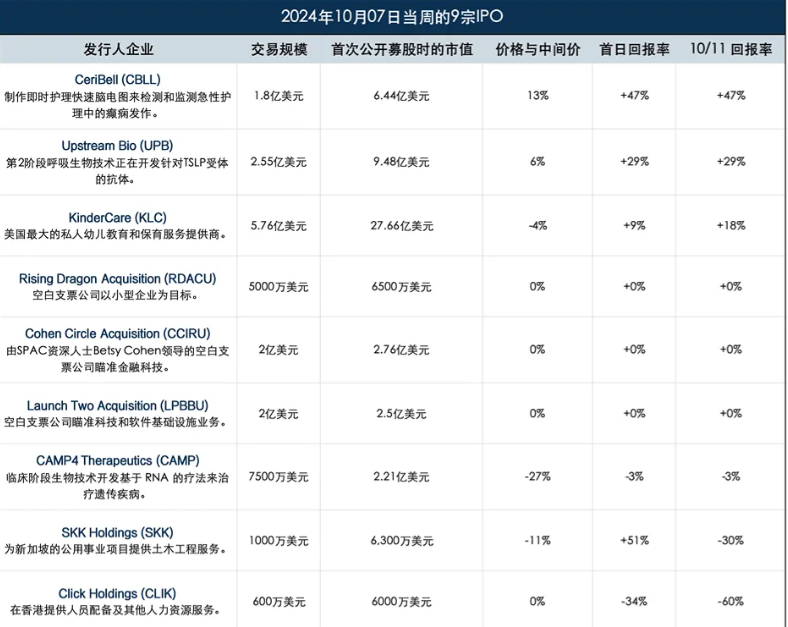Click Rising Dragon market cap 6500万美元
Screen dimensions: 788x627
401,287
